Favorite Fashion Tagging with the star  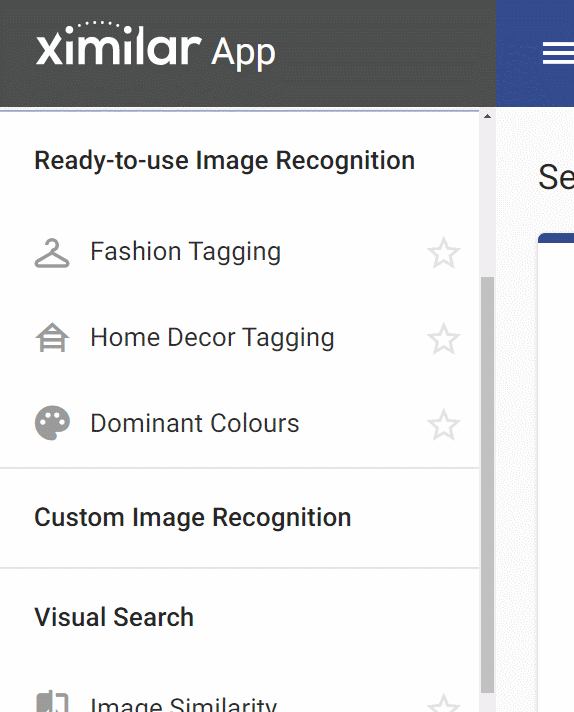(x=444, y=252)
